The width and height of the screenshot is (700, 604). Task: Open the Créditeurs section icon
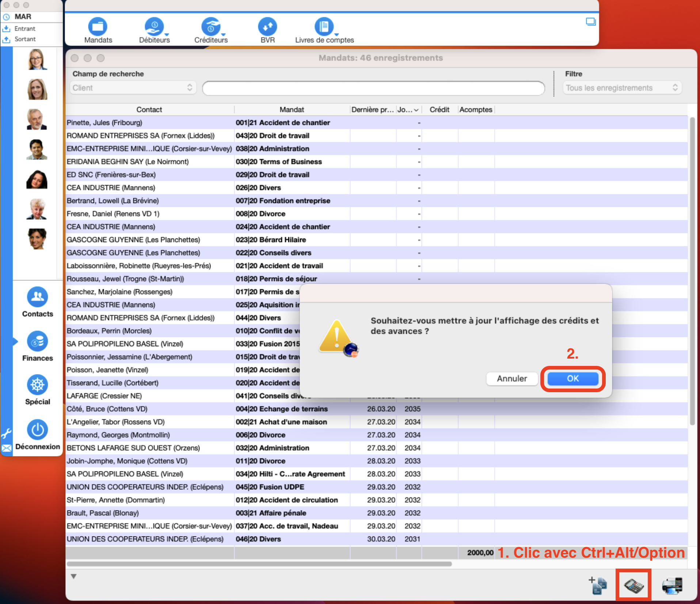tap(210, 27)
